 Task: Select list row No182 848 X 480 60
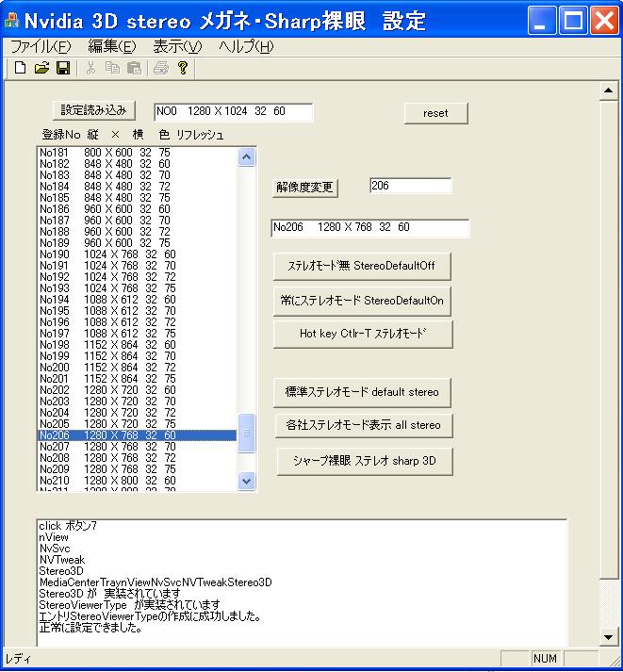[x=137, y=164]
